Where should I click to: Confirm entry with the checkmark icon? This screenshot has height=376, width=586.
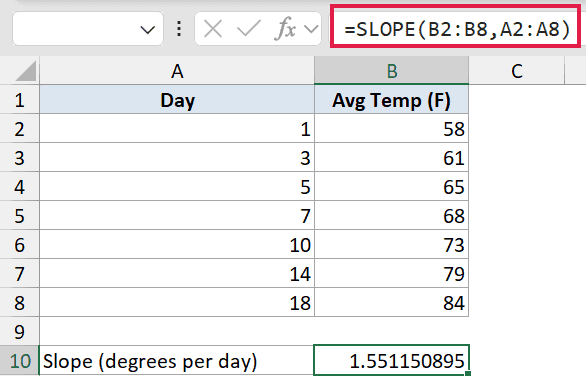point(249,29)
